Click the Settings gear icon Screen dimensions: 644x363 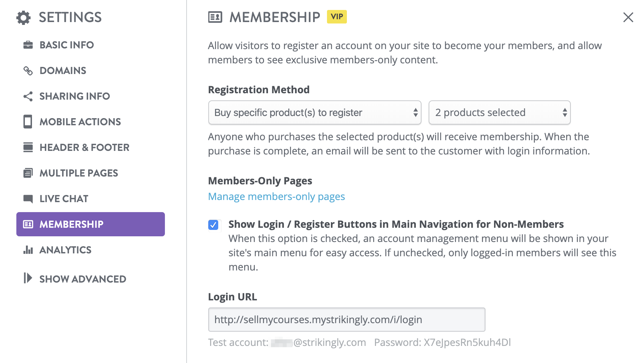pos(23,17)
